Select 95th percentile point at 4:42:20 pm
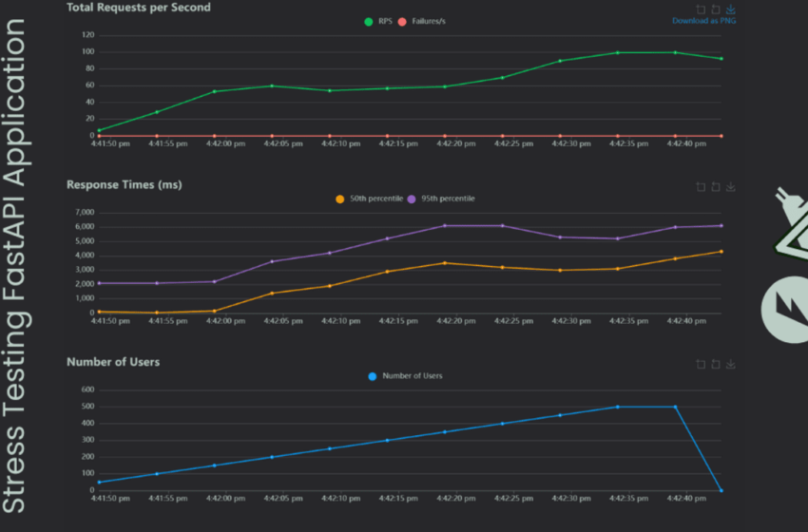 (x=445, y=225)
